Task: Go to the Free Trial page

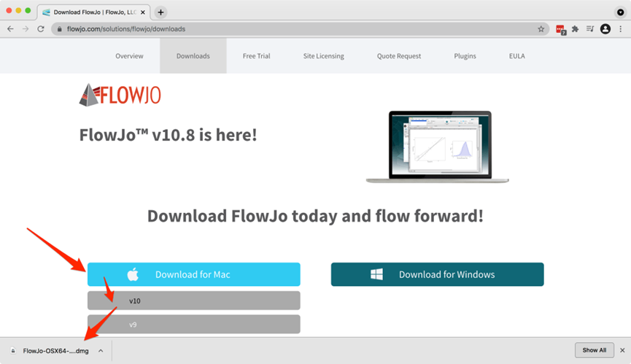Action: click(256, 56)
